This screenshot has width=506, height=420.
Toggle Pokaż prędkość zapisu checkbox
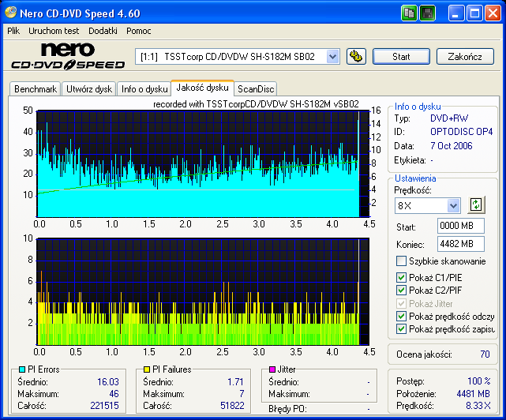(x=401, y=329)
